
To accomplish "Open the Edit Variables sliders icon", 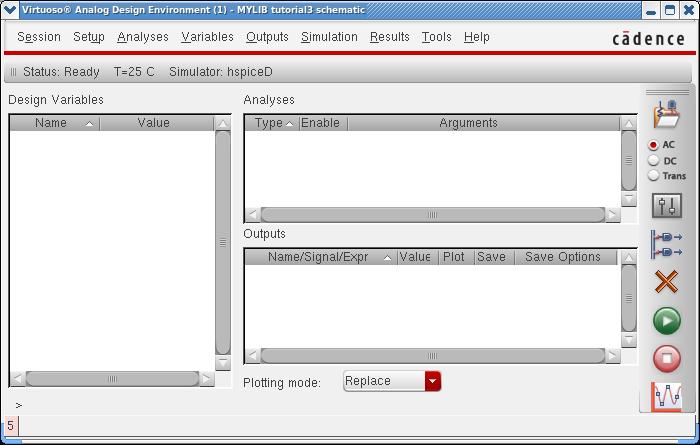I will pyautogui.click(x=667, y=206).
